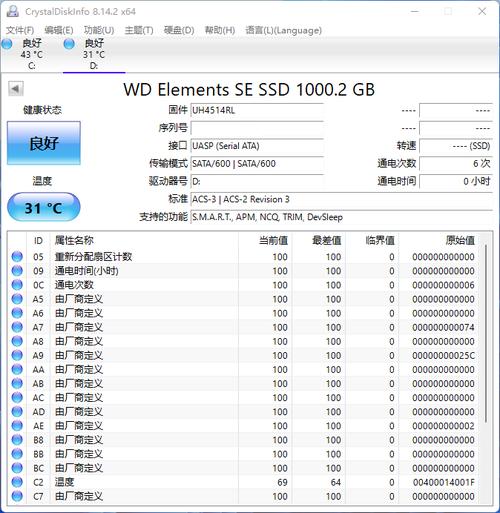
Task: Click raw value 00400014001F in row C2
Action: (x=443, y=482)
